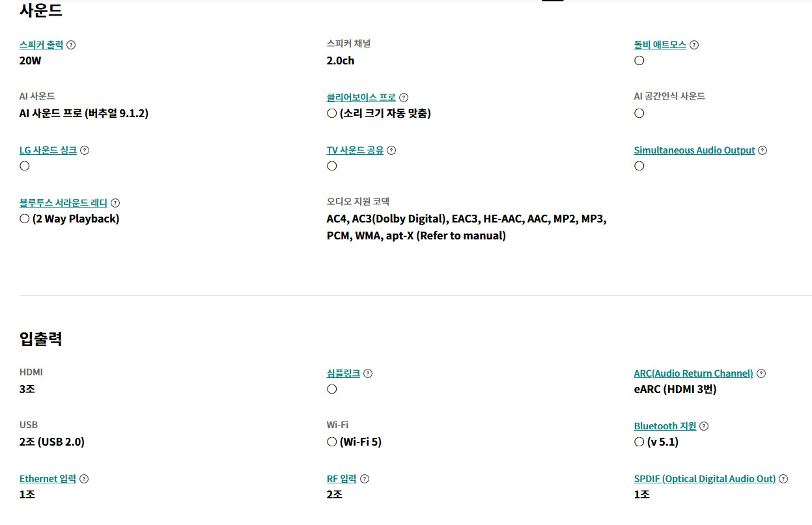
Task: Open the 돌비 애트모스 link
Action: (660, 45)
